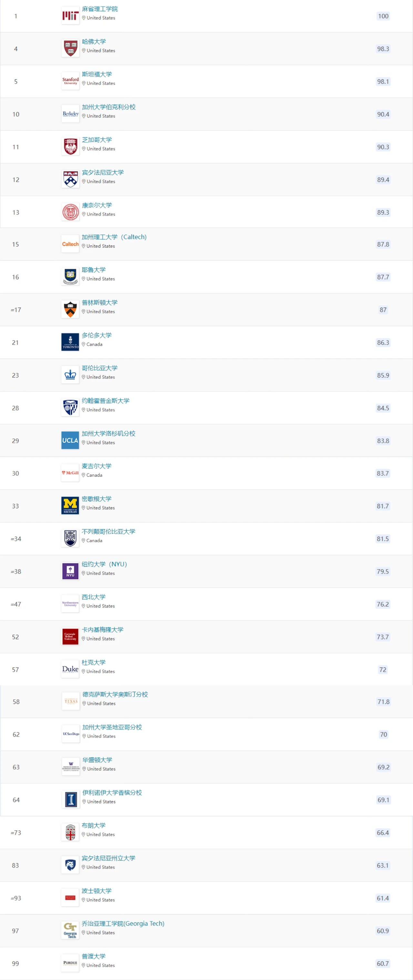Open the 芝加哥大学 university link

tap(97, 140)
